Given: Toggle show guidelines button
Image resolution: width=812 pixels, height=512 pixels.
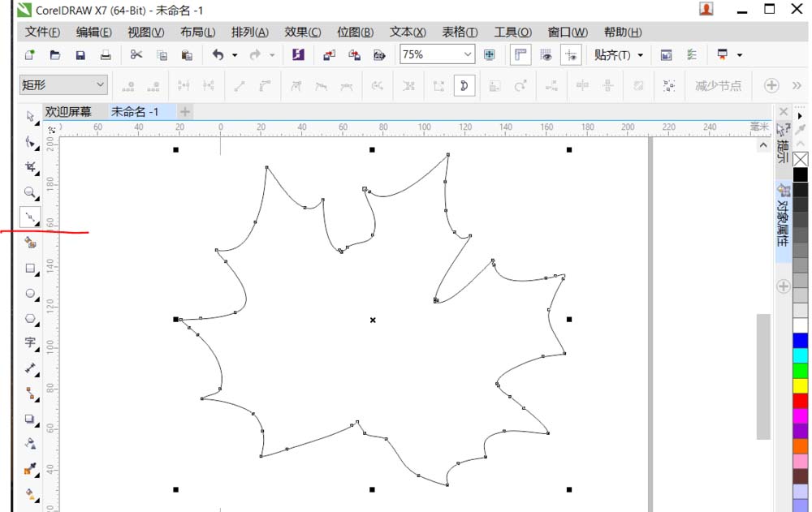Looking at the screenshot, I should [572, 55].
